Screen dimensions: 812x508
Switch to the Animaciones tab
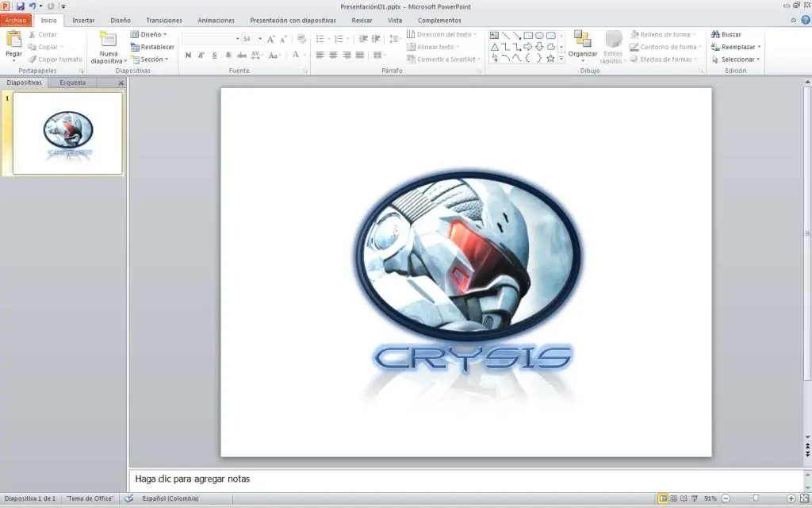coord(216,20)
